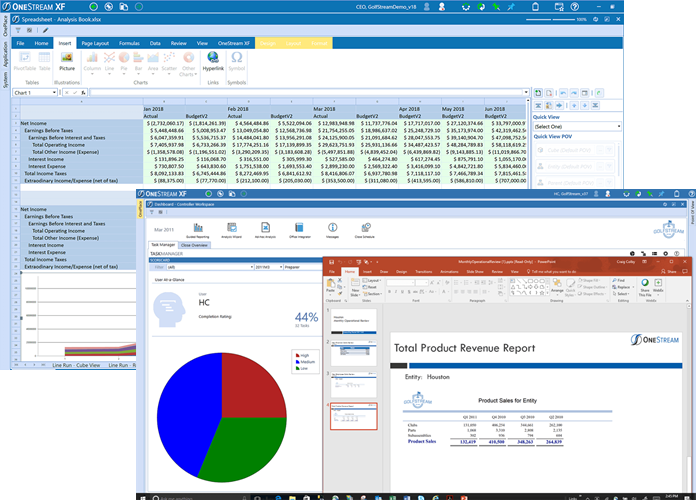
Task: Switch to the OneStream XF ribbon tab
Action: 233,43
